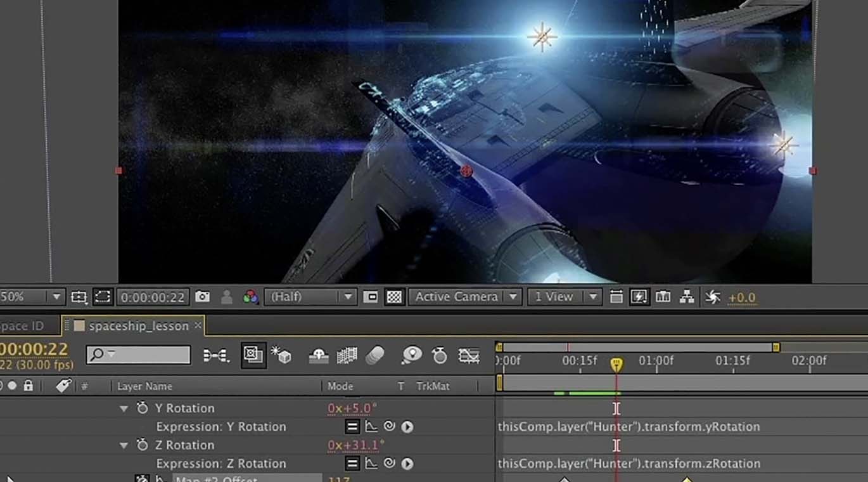Click the Z Rotation value 0x+31.1°

tap(355, 445)
